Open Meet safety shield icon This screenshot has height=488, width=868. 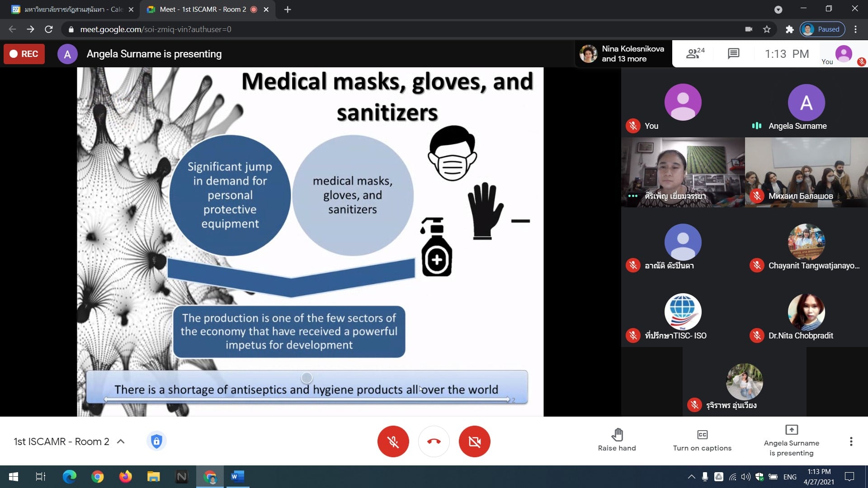coord(156,441)
